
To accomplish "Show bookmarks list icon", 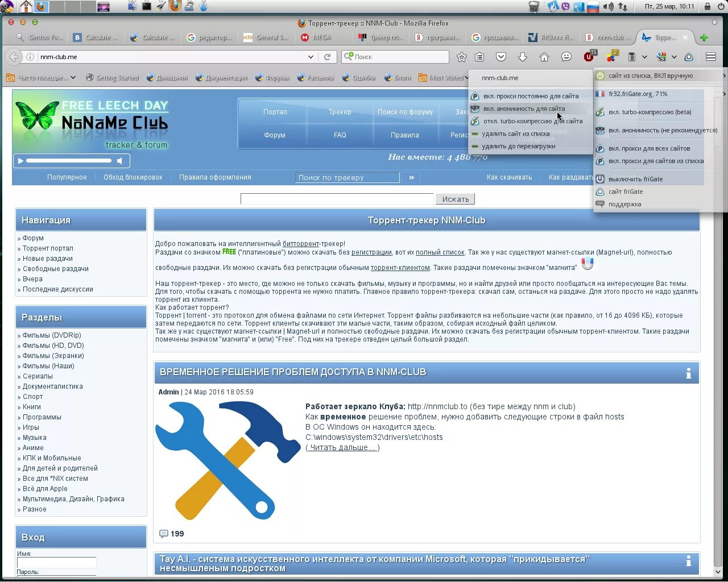I will [479, 57].
